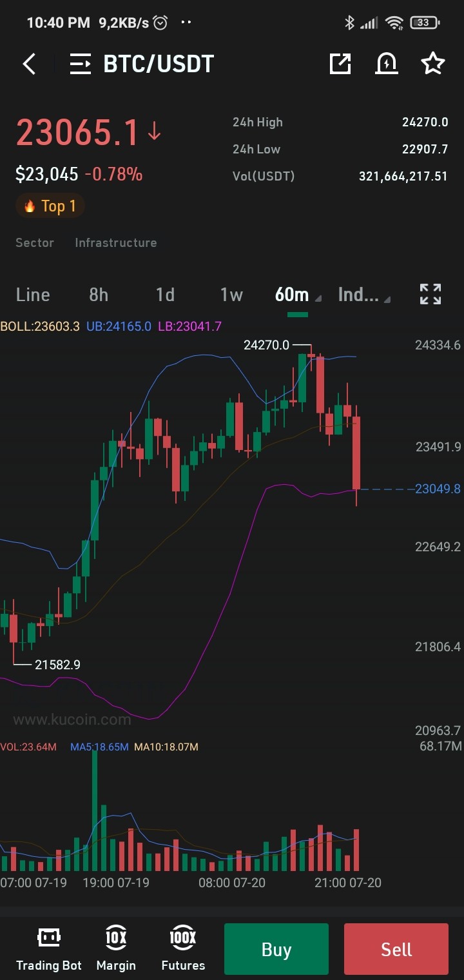Screen dimensions: 464x980
Task: Switch to the 8h interval tab
Action: coord(99,295)
